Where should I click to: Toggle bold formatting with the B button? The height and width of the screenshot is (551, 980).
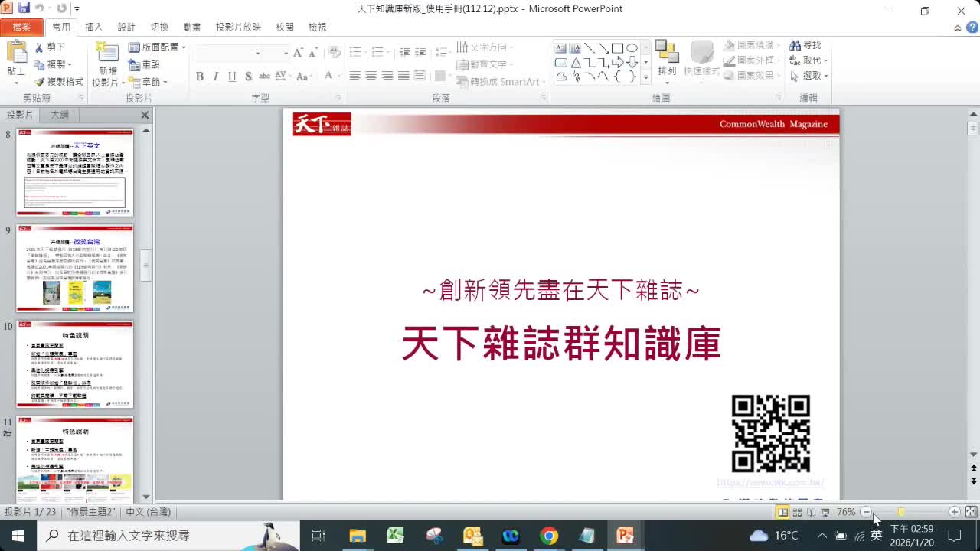pos(199,77)
